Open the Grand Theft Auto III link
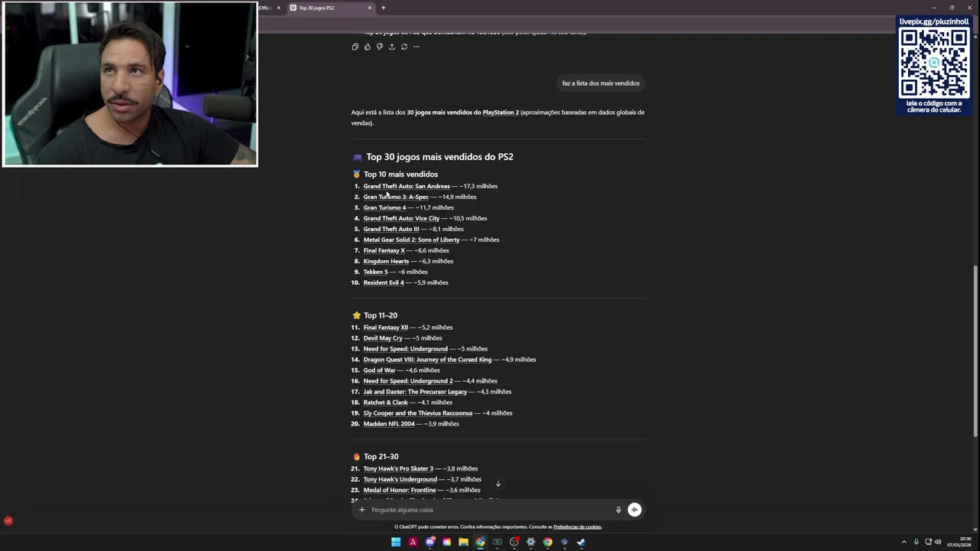This screenshot has height=551, width=980. pos(391,229)
